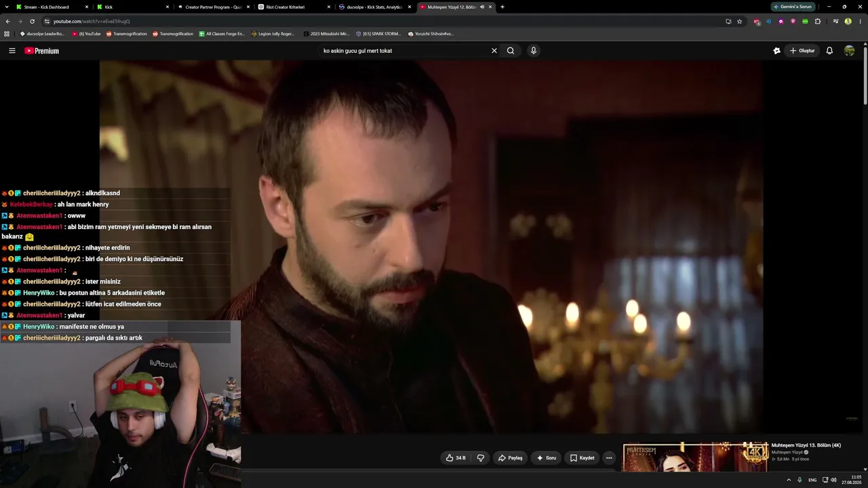Open the YouTube guide hamburger menu

[12, 51]
